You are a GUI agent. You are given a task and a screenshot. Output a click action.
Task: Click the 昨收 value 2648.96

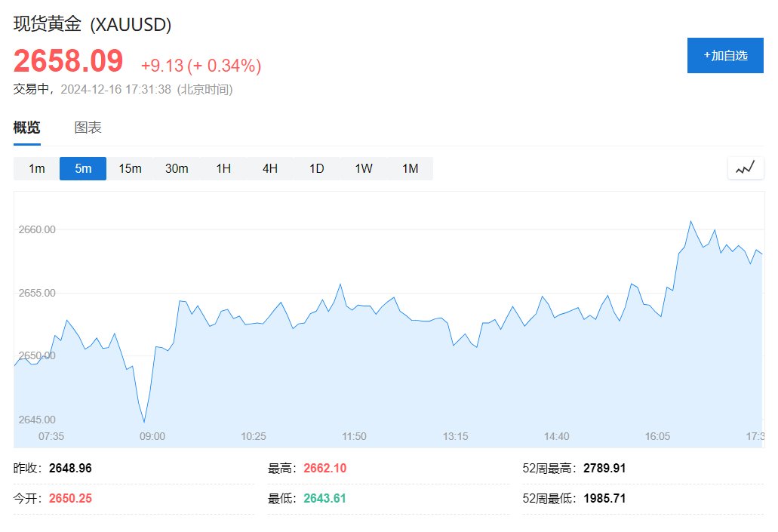72,468
